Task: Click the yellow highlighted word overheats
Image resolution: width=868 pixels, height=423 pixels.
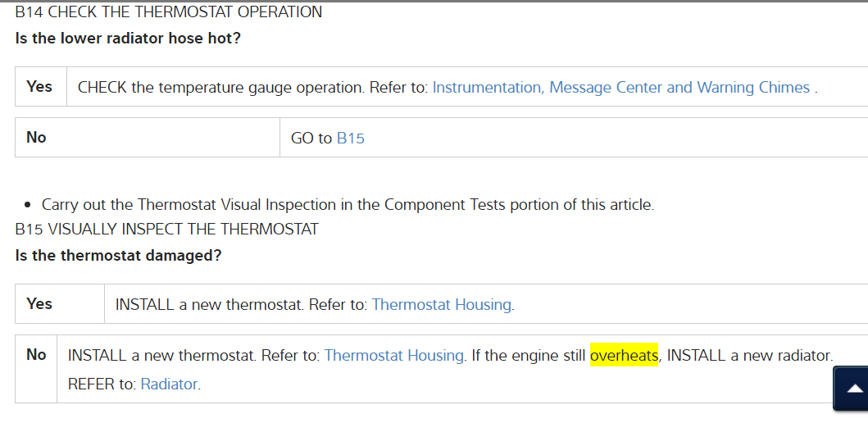Action: point(624,356)
